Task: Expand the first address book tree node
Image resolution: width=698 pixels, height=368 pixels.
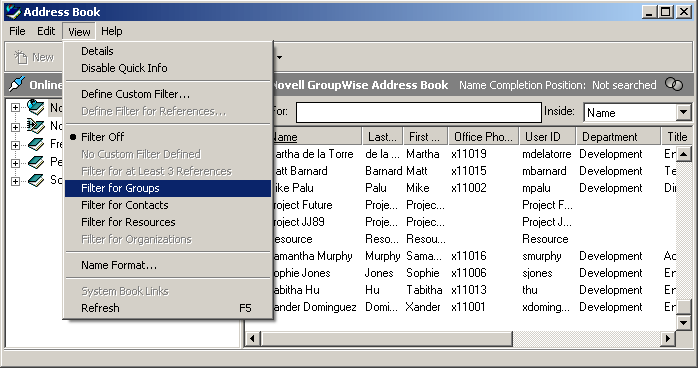Action: (15, 108)
